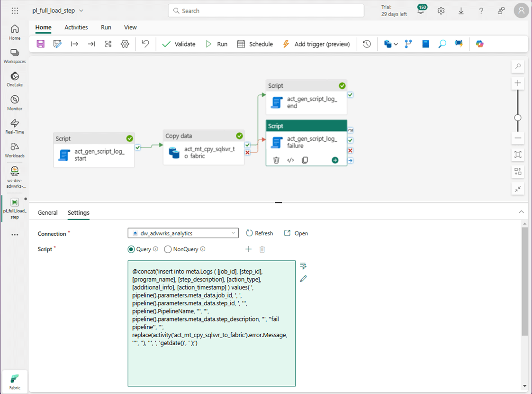Click the download icon in top bar

[x=461, y=11]
